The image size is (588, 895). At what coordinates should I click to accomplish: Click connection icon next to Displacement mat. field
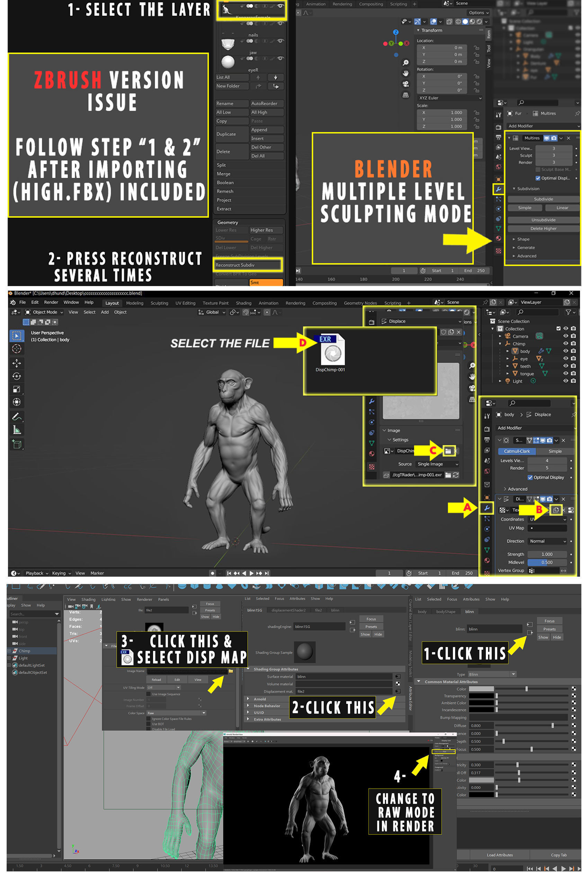coord(398,691)
